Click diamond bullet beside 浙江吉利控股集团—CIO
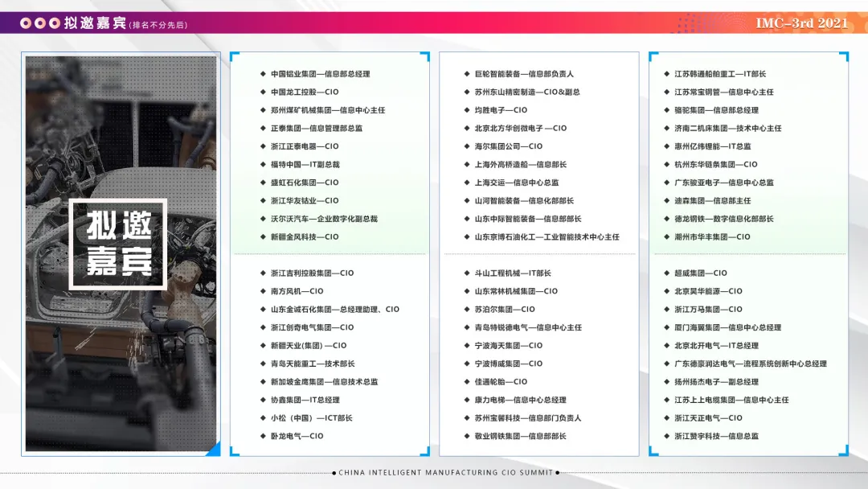 tap(263, 273)
